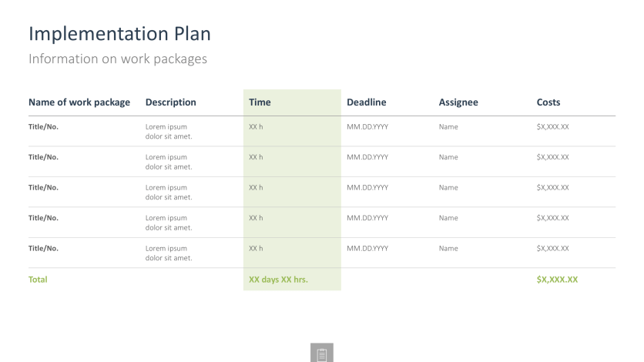Select the fourth row's $X,XXX.XX cost
This screenshot has width=644, height=362.
click(x=553, y=218)
